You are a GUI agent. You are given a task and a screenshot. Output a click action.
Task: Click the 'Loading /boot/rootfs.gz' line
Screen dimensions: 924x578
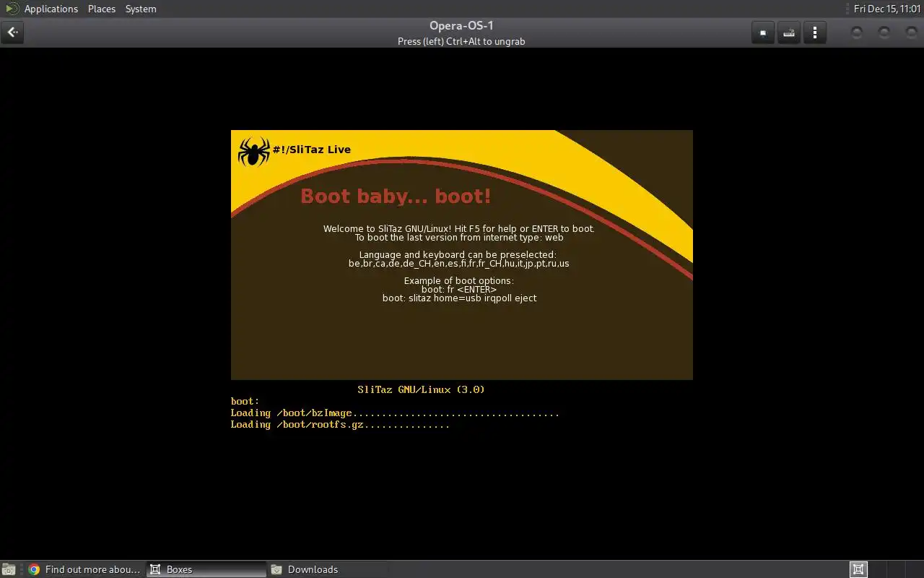click(x=340, y=425)
